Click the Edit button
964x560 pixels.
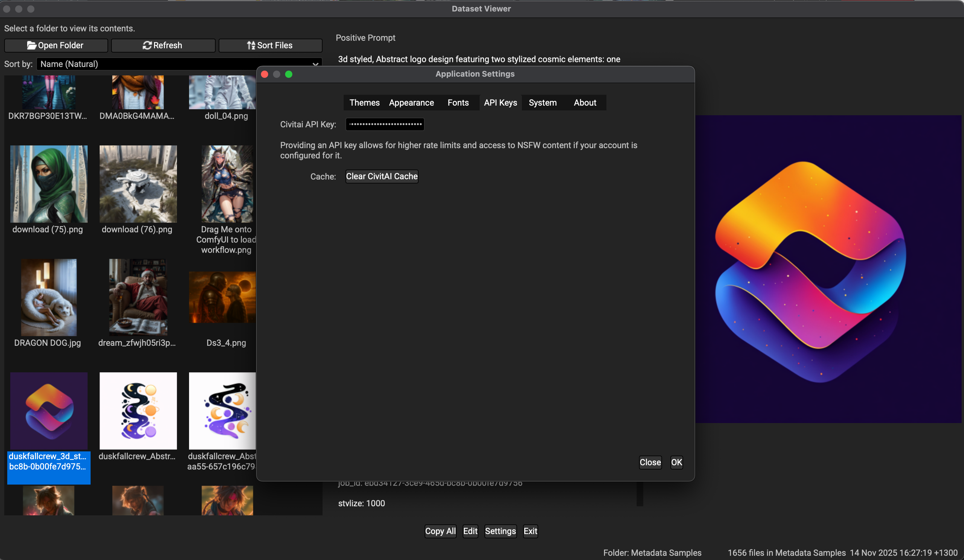(x=470, y=531)
